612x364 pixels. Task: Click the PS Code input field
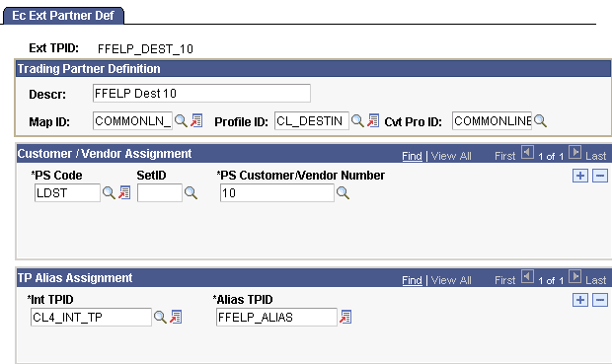(x=67, y=193)
